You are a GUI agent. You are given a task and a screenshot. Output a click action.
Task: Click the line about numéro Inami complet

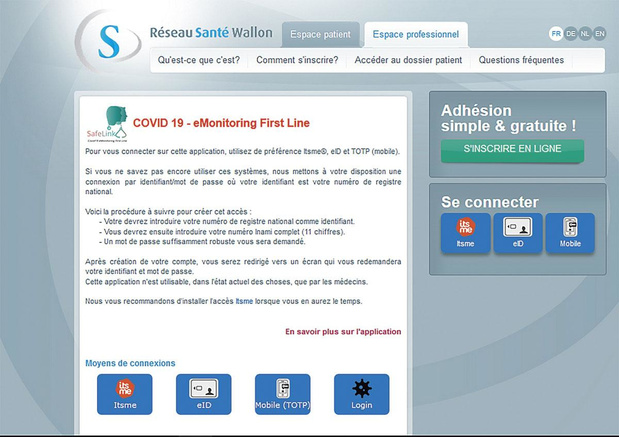[222, 232]
